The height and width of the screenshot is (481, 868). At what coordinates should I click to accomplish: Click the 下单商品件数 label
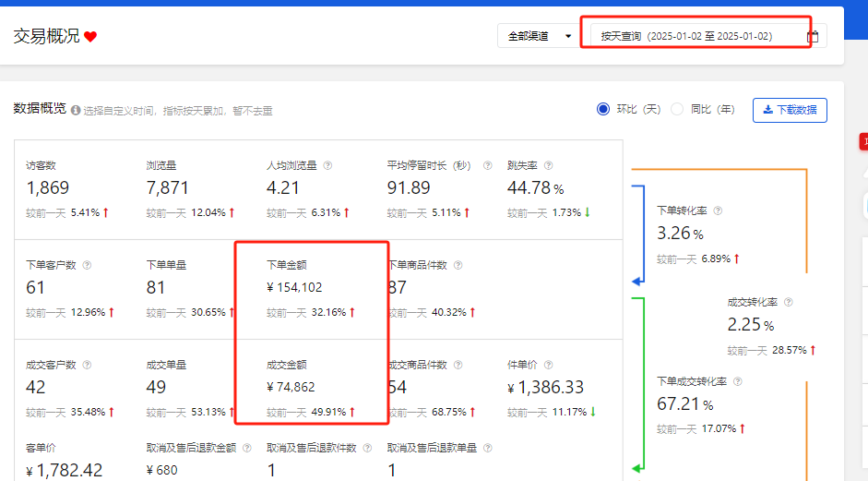point(418,265)
